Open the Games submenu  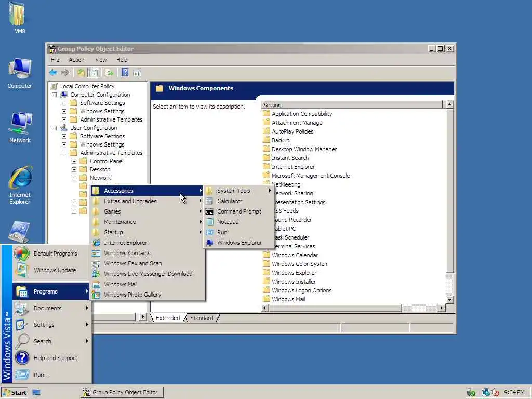(x=148, y=212)
